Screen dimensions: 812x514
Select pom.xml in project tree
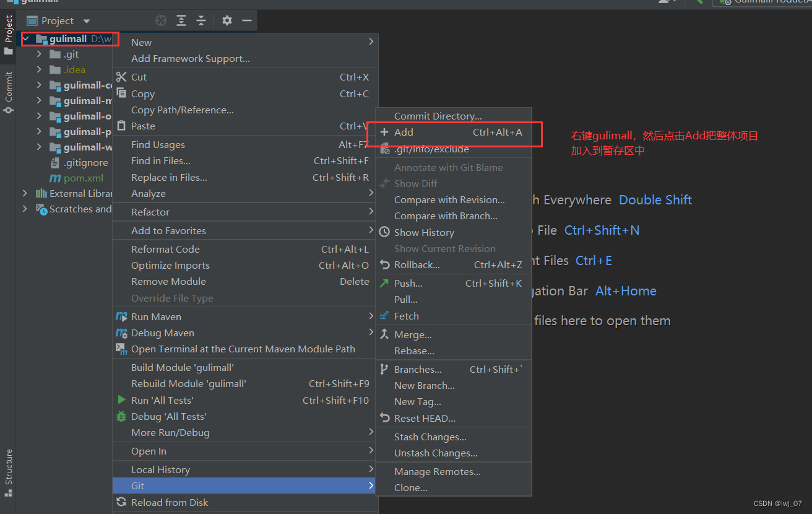pos(76,178)
